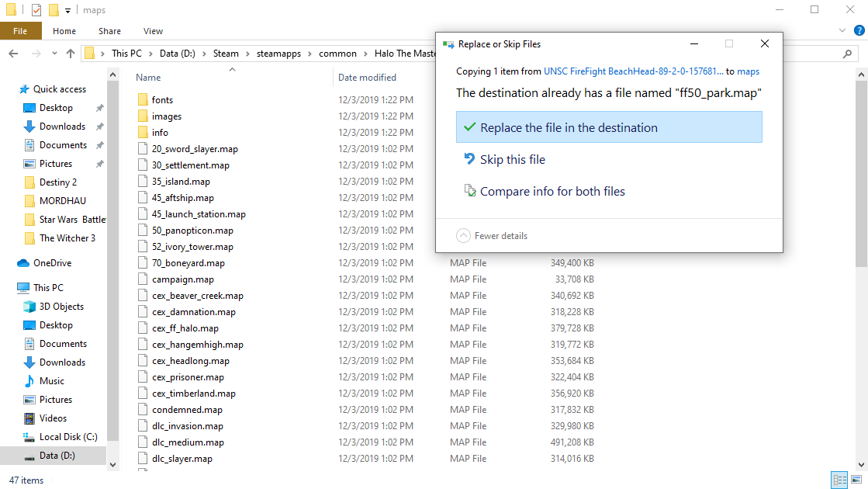Screen dimensions: 868x489
Task: Open the File menu tab
Action: (x=21, y=31)
